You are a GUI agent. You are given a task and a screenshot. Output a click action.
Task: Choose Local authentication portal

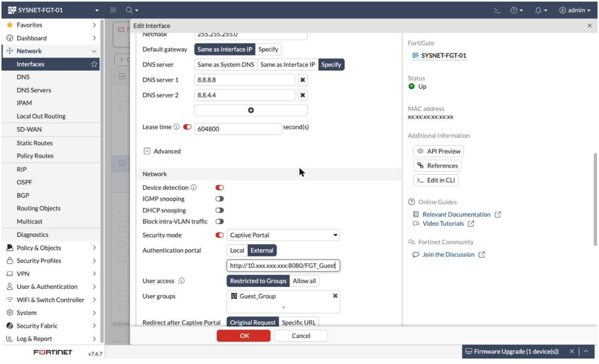237,250
